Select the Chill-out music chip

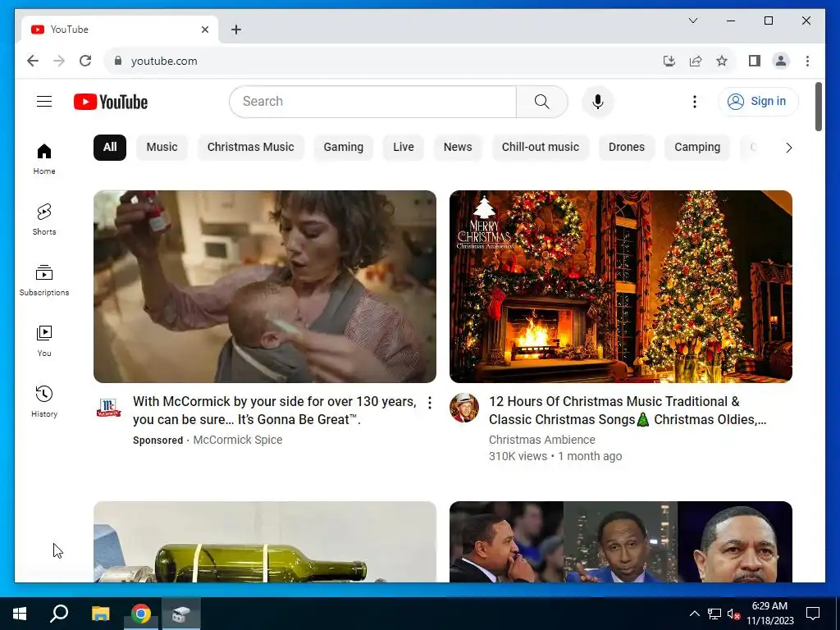tap(541, 148)
